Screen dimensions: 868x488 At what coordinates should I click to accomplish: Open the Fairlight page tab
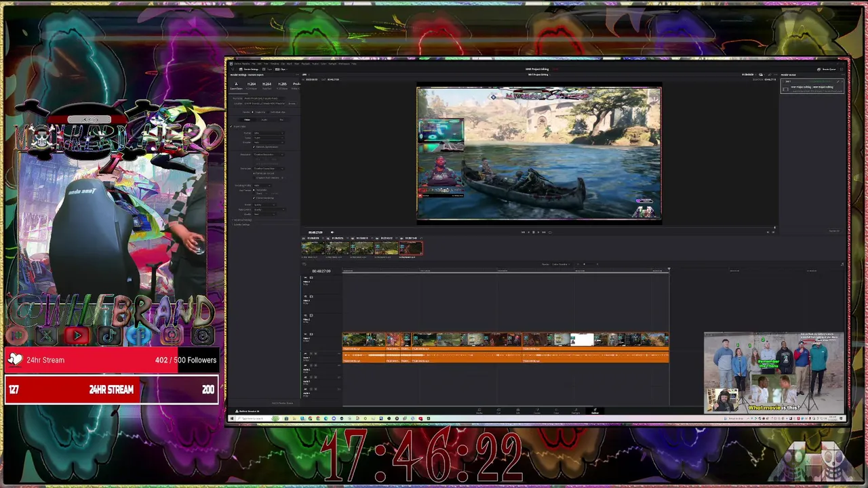(576, 411)
